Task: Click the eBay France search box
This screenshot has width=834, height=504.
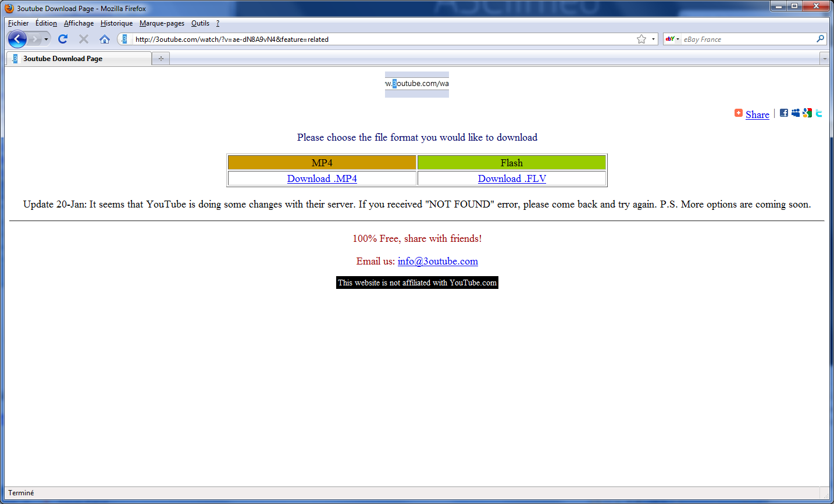Action: point(749,40)
